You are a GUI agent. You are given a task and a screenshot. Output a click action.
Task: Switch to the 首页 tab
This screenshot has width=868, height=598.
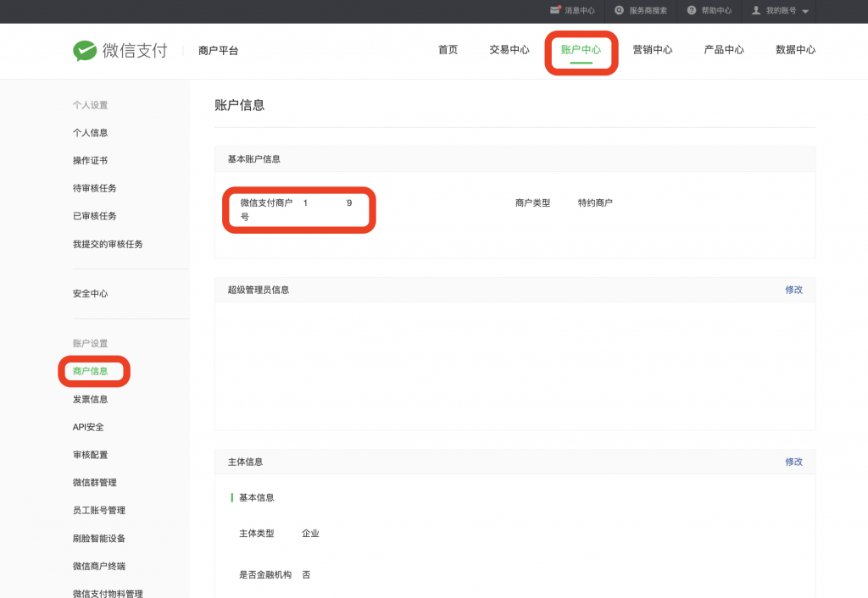tap(448, 50)
